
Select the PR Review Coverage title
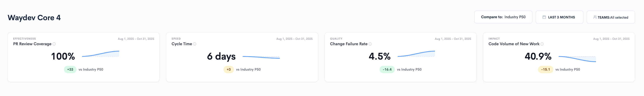coord(32,44)
